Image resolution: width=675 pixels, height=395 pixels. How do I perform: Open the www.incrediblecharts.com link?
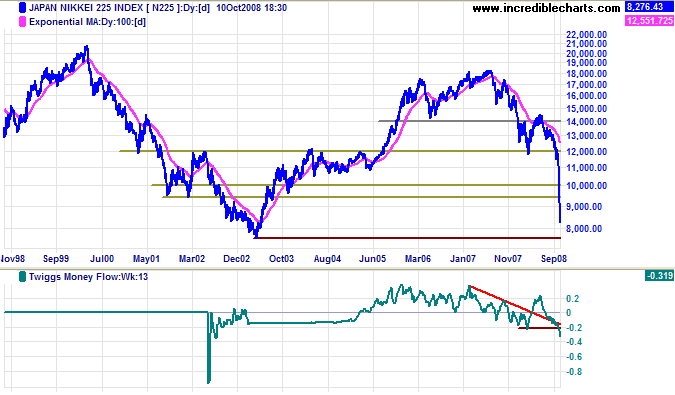click(546, 8)
